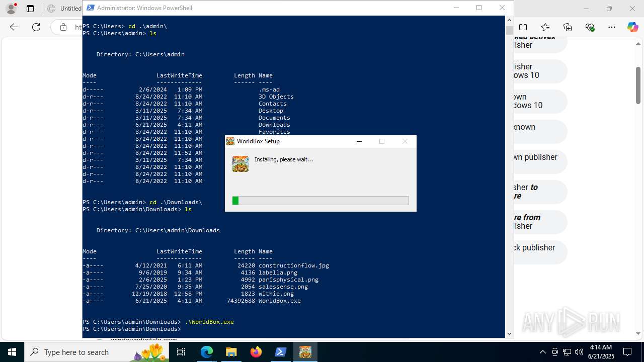644x362 pixels.
Task: Refresh the Edge page
Action: coord(36,27)
